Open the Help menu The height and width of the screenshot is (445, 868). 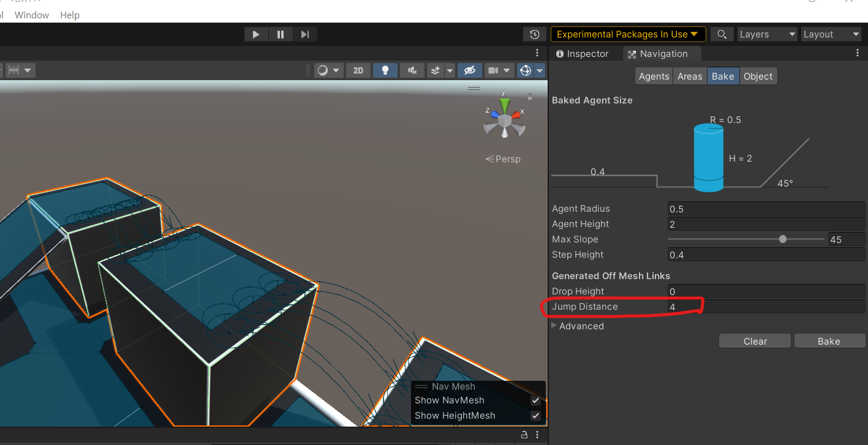click(70, 15)
